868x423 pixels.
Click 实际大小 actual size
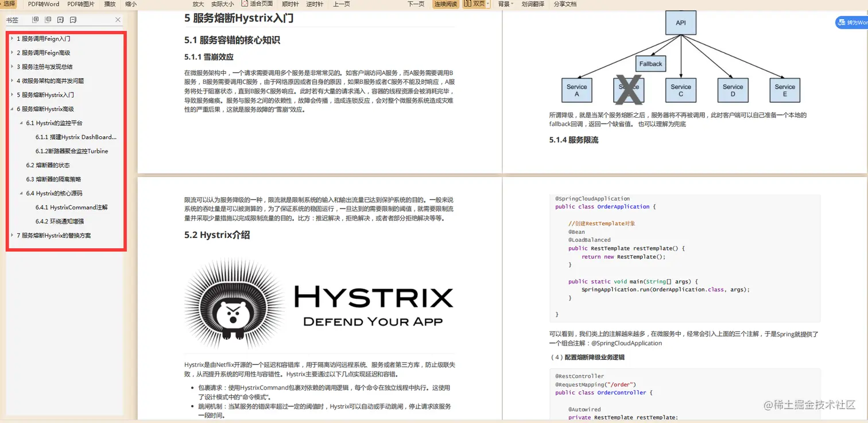point(222,4)
